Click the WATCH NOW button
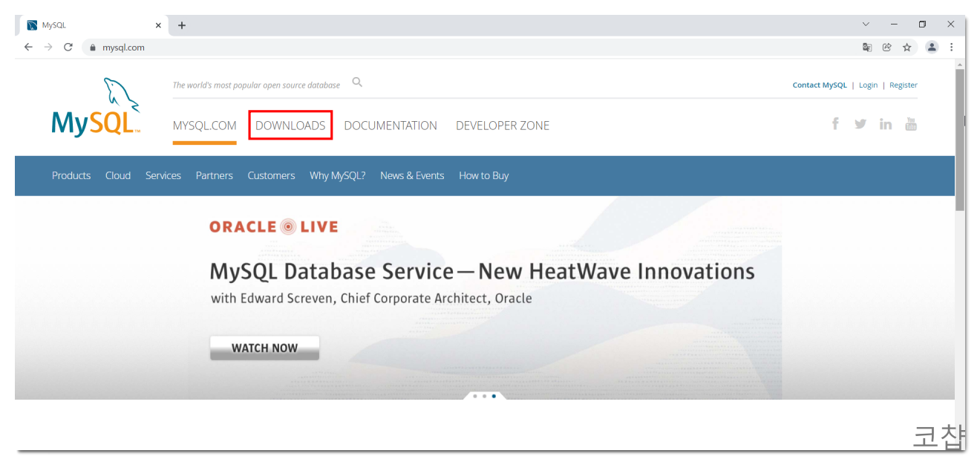Viewport: 980px width, 465px height. (264, 348)
